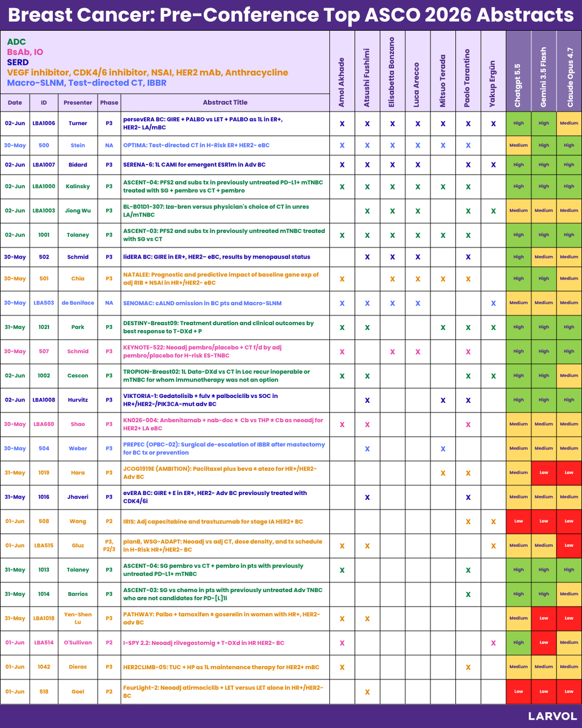Screen dimensions: 582x728
Task: Click the presenter cell "Bidard"
Action: coord(78,165)
